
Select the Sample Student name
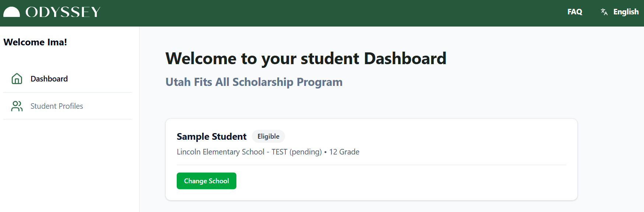coord(211,137)
